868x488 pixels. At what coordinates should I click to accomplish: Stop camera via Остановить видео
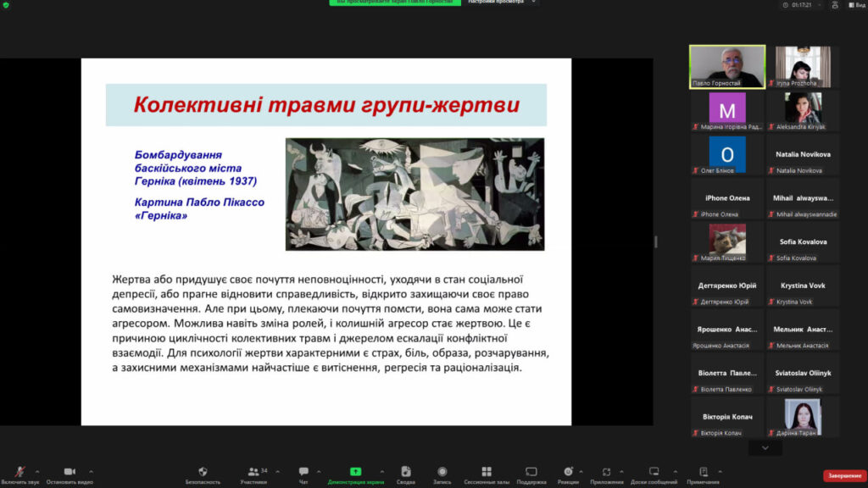tap(70, 473)
